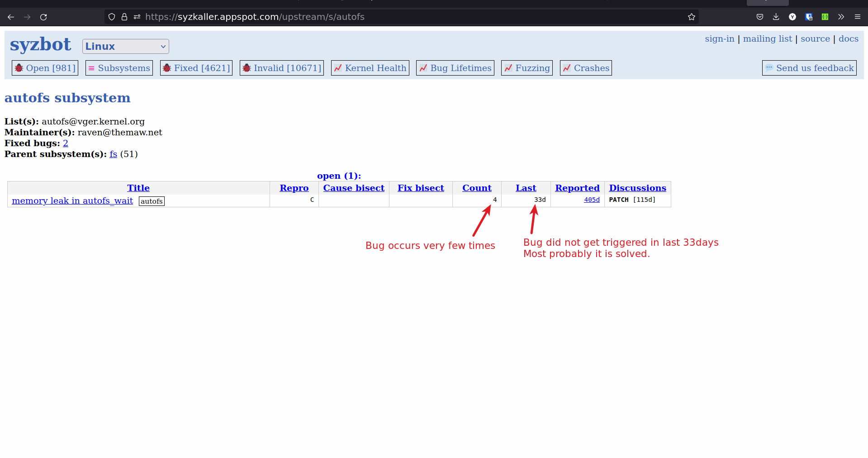The image size is (868, 458).
Task: Open the Crashes tab
Action: (x=586, y=68)
